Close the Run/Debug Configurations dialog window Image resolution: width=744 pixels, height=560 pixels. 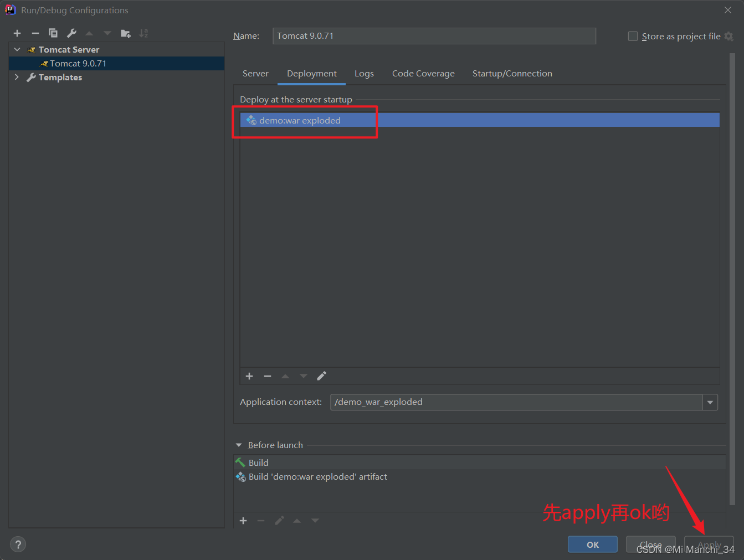point(728,10)
